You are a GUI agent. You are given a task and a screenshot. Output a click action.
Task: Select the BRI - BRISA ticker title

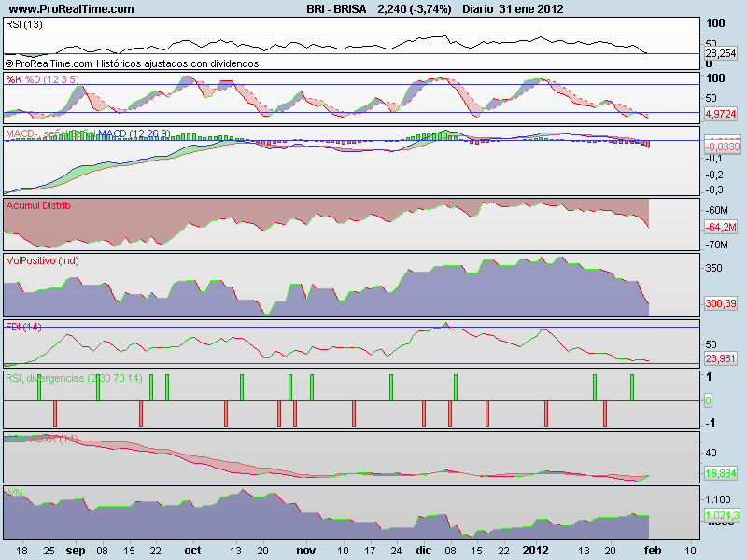pos(336,8)
